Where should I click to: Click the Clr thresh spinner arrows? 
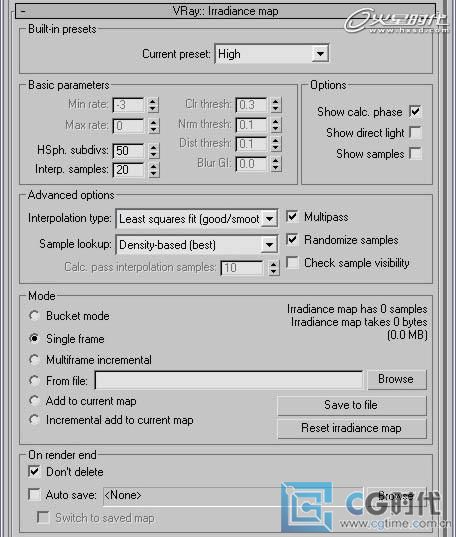pyautogui.click(x=276, y=105)
